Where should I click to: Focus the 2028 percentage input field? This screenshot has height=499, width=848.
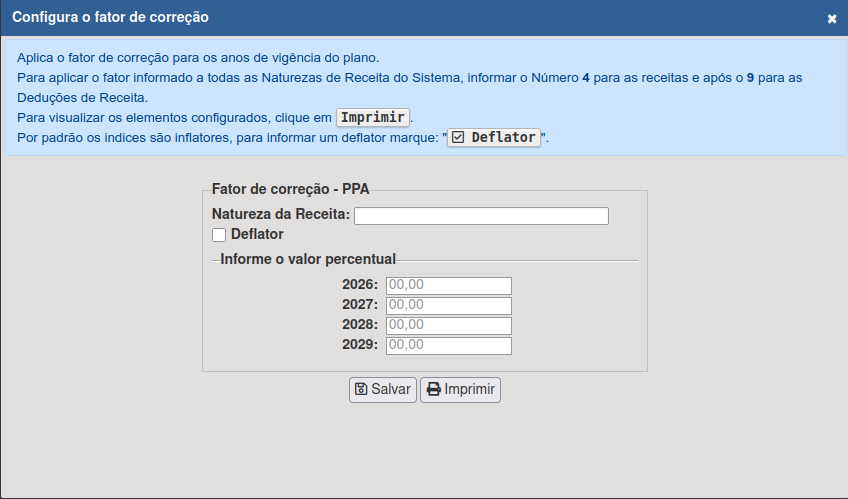pos(448,326)
